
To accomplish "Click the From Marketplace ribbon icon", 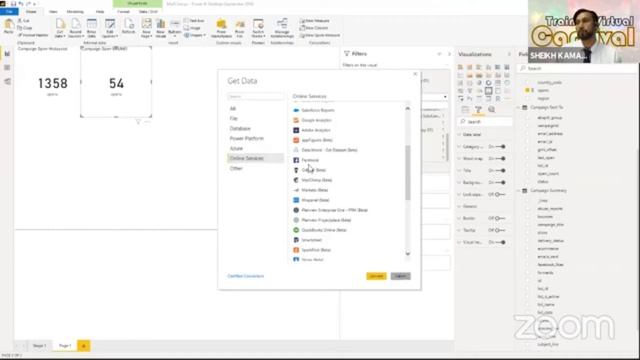I will (x=221, y=28).
